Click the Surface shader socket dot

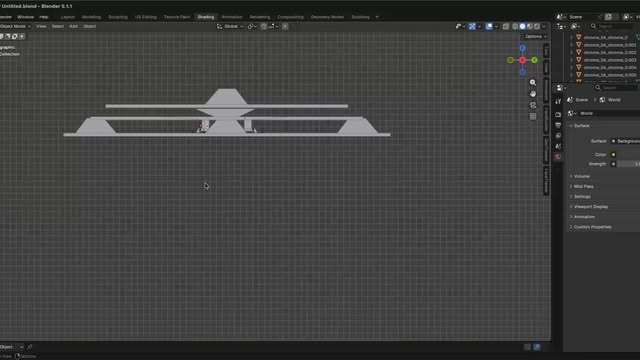(613, 141)
